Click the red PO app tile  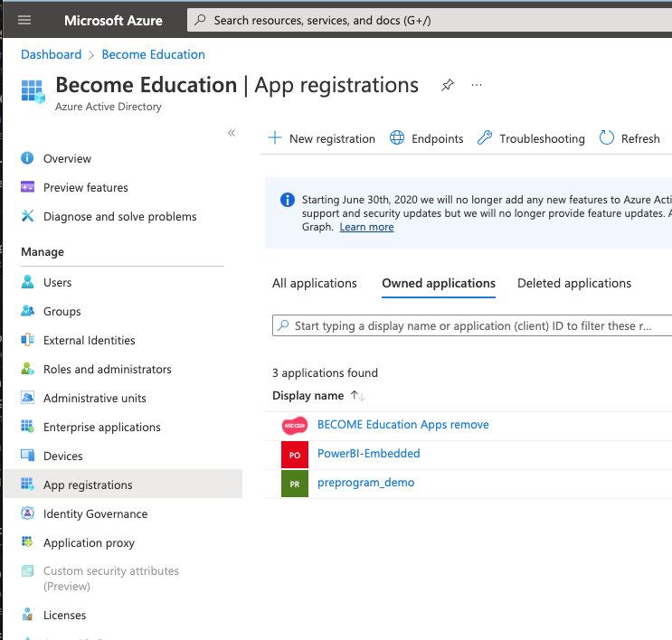point(295,455)
